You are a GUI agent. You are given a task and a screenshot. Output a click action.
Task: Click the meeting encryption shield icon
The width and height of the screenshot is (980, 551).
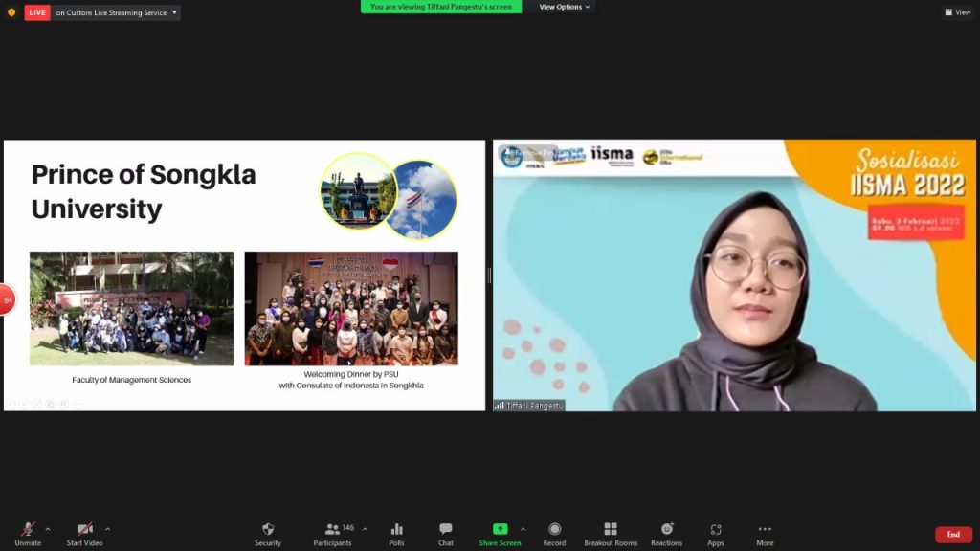(x=11, y=11)
